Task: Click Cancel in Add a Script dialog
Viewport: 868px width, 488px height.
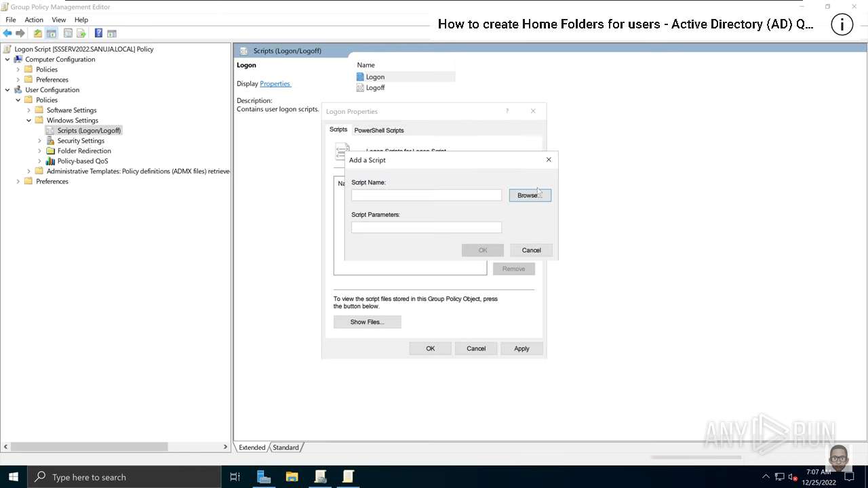Action: (531, 250)
